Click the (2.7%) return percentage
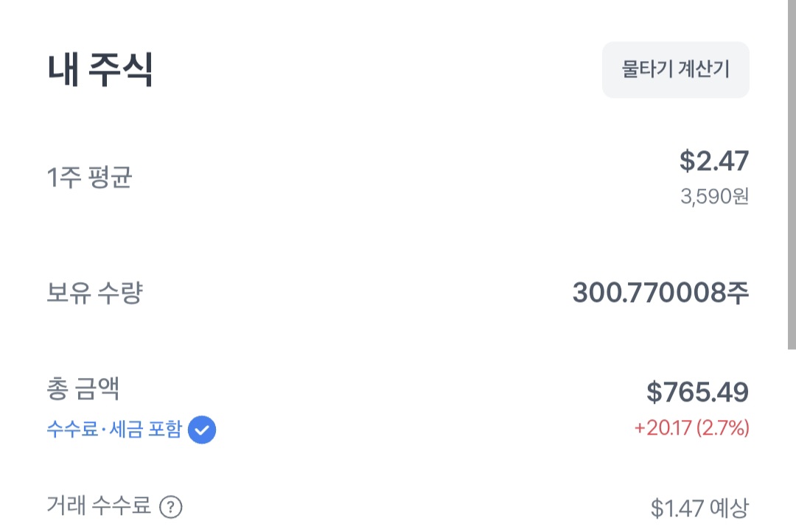The height and width of the screenshot is (532, 796). pos(722,428)
